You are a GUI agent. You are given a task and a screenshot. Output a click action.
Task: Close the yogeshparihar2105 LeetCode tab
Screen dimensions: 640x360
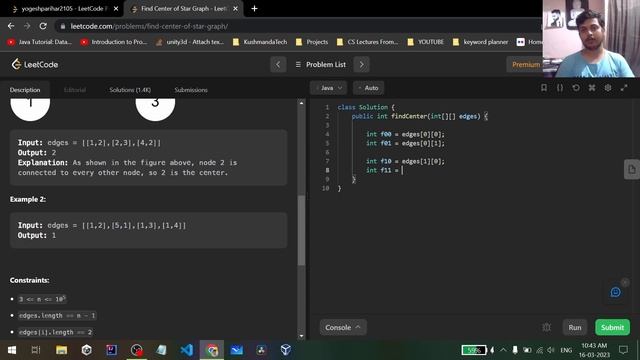point(116,9)
